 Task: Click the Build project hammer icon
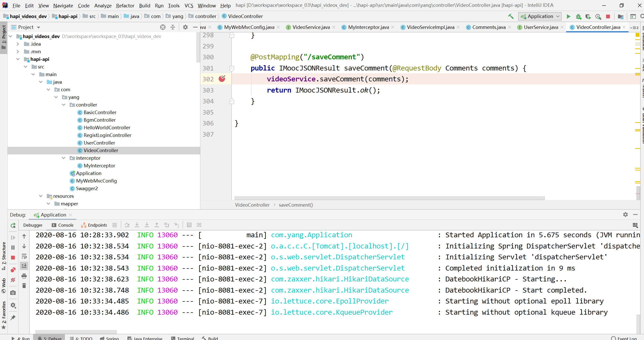pos(511,16)
